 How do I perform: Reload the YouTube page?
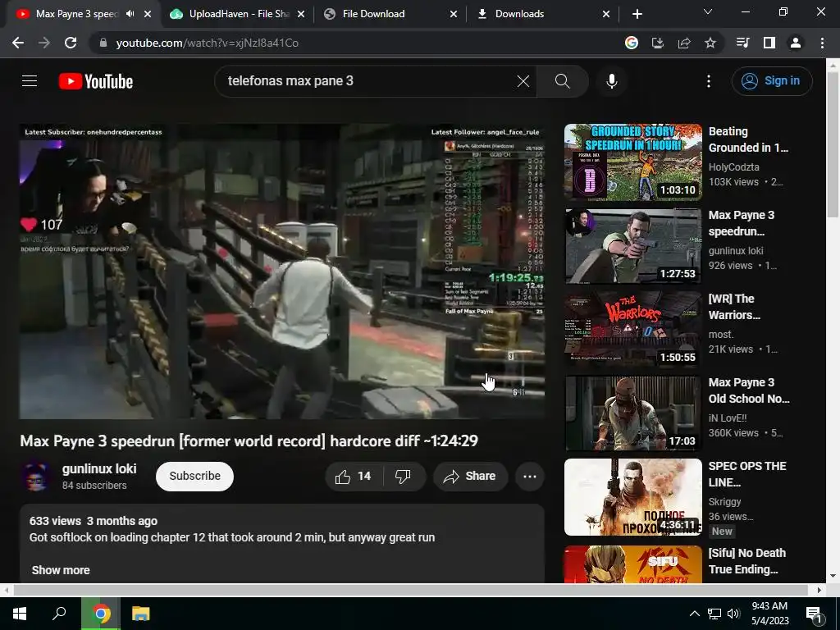(71, 43)
